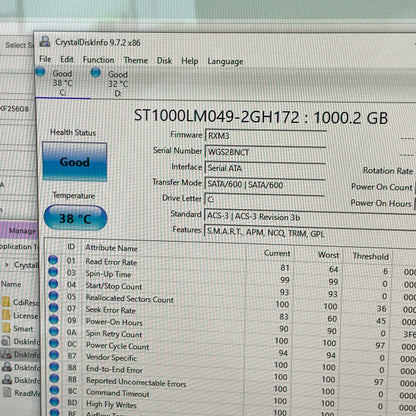Open the File menu

click(45, 59)
